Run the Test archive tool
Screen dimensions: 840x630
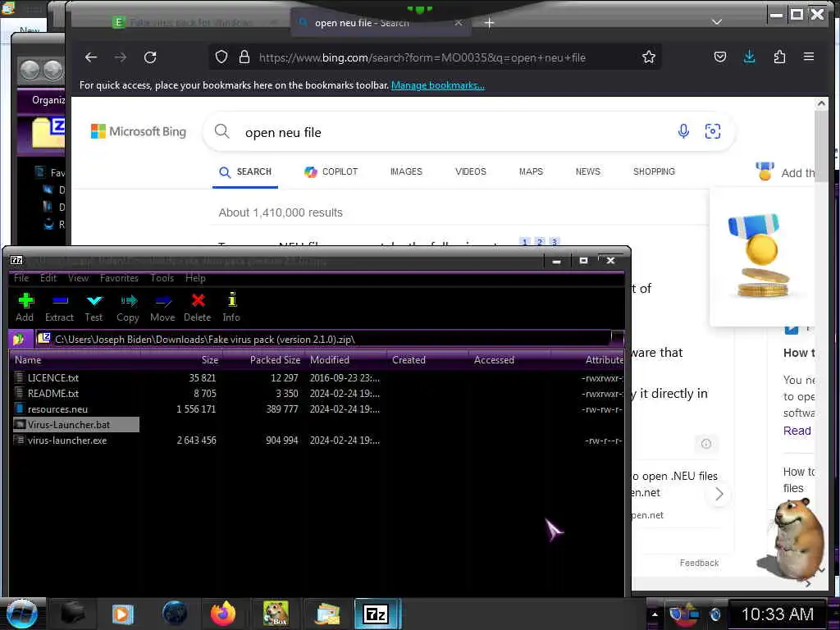(x=94, y=308)
